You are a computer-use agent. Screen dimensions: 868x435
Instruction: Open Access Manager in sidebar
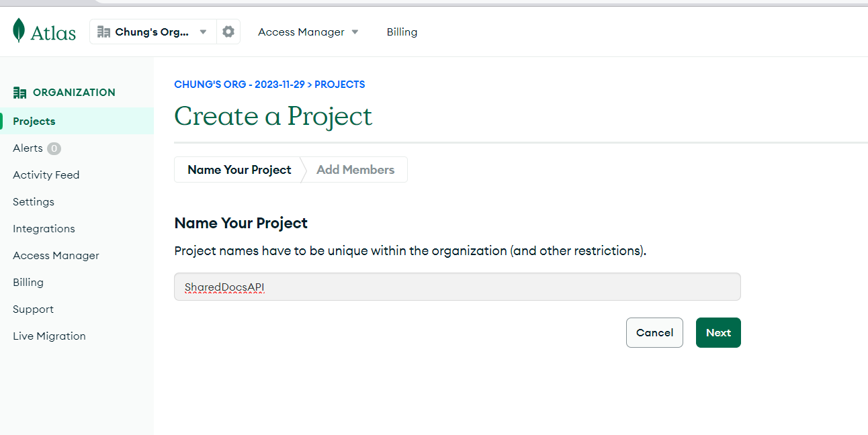pyautogui.click(x=56, y=255)
